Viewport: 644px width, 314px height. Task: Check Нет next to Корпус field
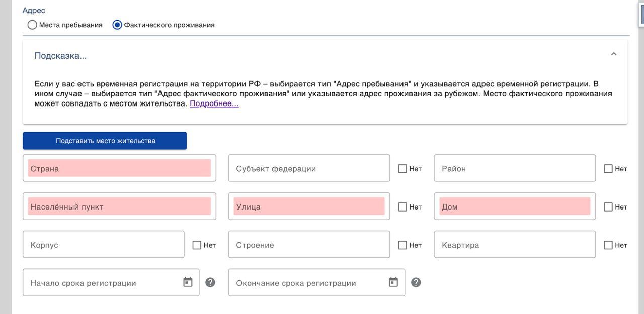[x=197, y=245]
